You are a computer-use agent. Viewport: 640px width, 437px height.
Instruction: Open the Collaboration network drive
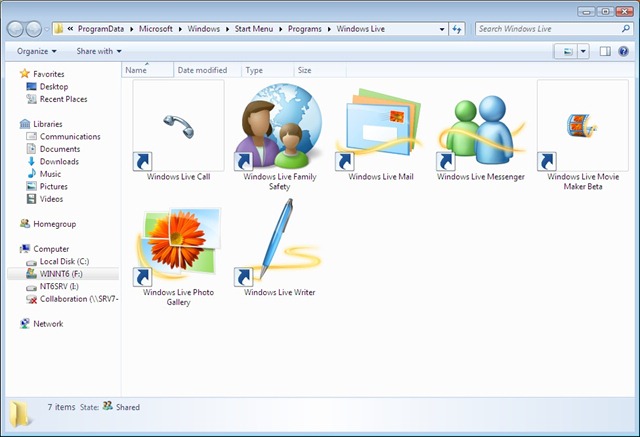pos(79,299)
